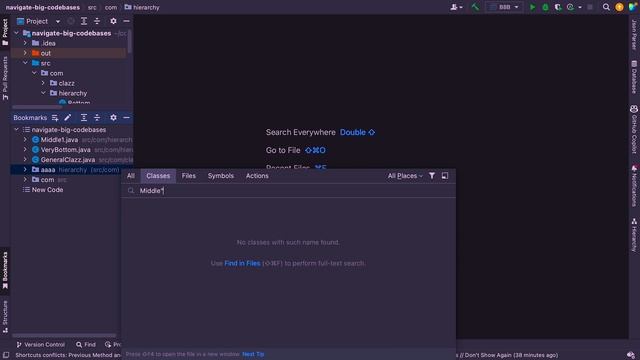Select the New Code bookmark list
640x360 pixels.
47,190
